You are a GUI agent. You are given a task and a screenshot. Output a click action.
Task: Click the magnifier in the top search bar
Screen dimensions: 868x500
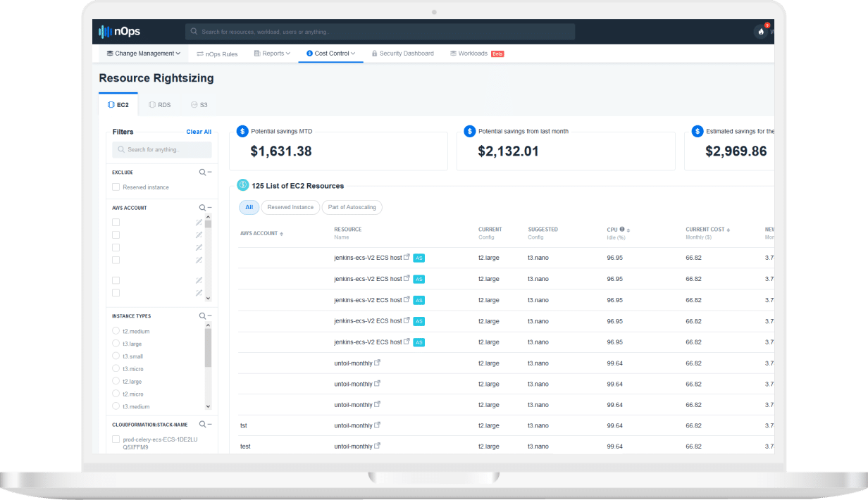tap(194, 32)
